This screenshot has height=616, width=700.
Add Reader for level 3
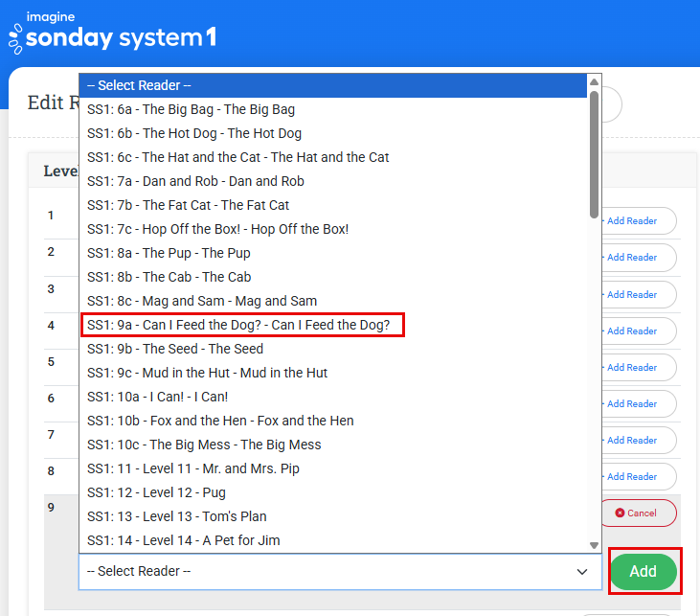point(638,294)
